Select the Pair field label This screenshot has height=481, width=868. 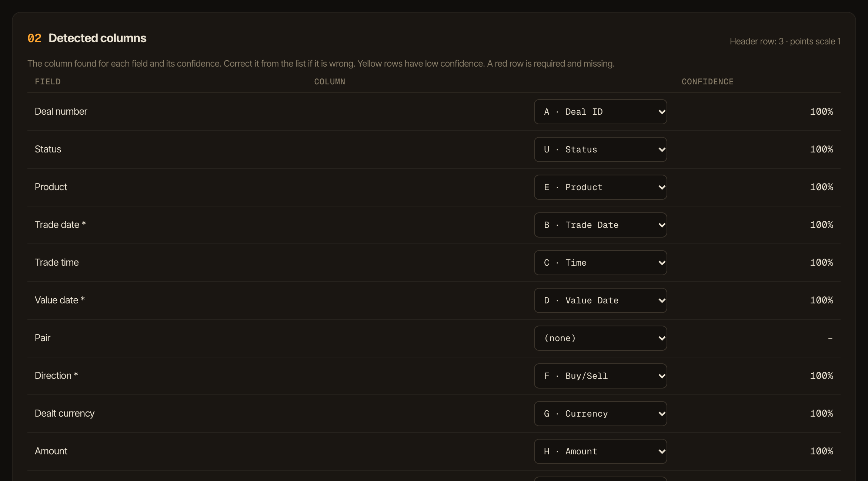tap(43, 338)
